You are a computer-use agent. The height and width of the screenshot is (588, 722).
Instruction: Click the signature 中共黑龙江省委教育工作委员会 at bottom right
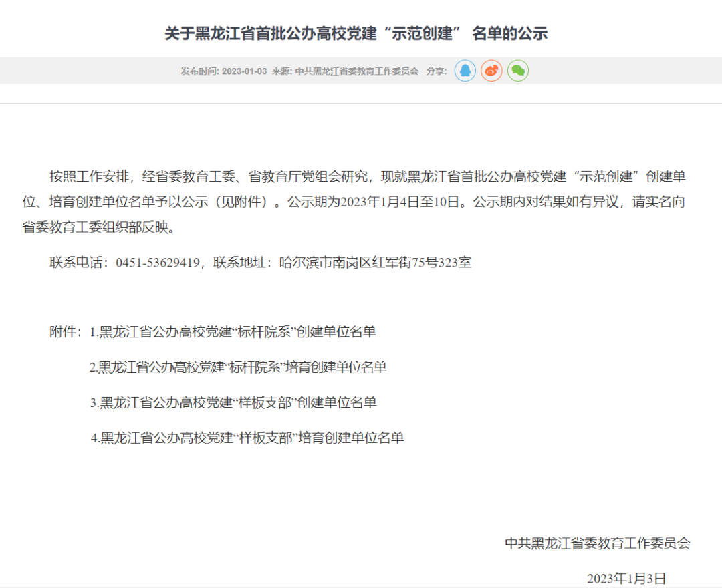[x=597, y=543]
